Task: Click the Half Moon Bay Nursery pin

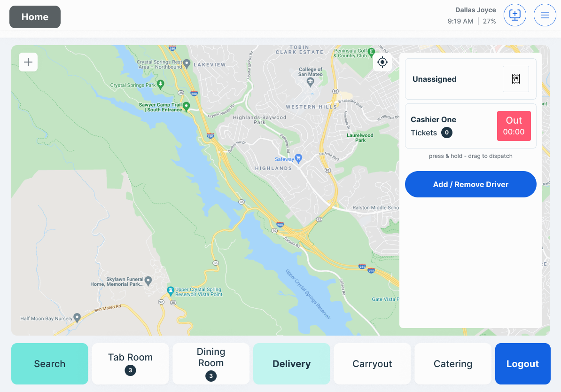Action: (x=77, y=318)
